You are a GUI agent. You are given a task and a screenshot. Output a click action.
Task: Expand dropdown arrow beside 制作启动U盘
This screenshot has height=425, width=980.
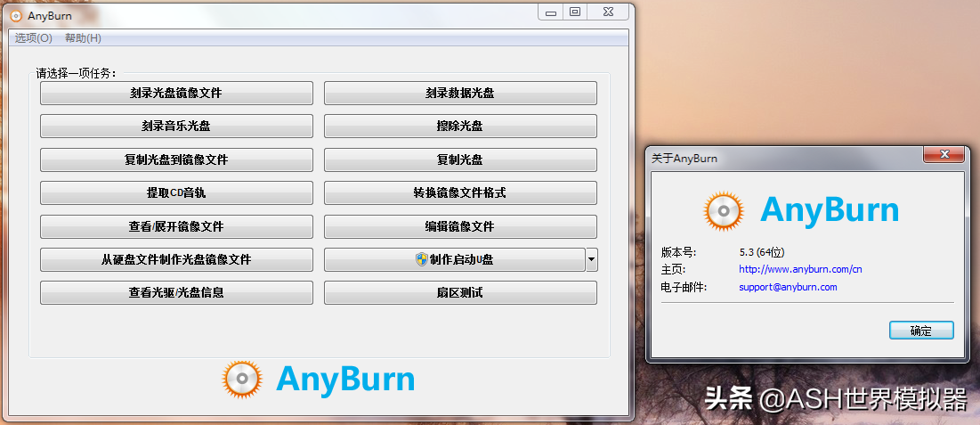click(x=592, y=260)
